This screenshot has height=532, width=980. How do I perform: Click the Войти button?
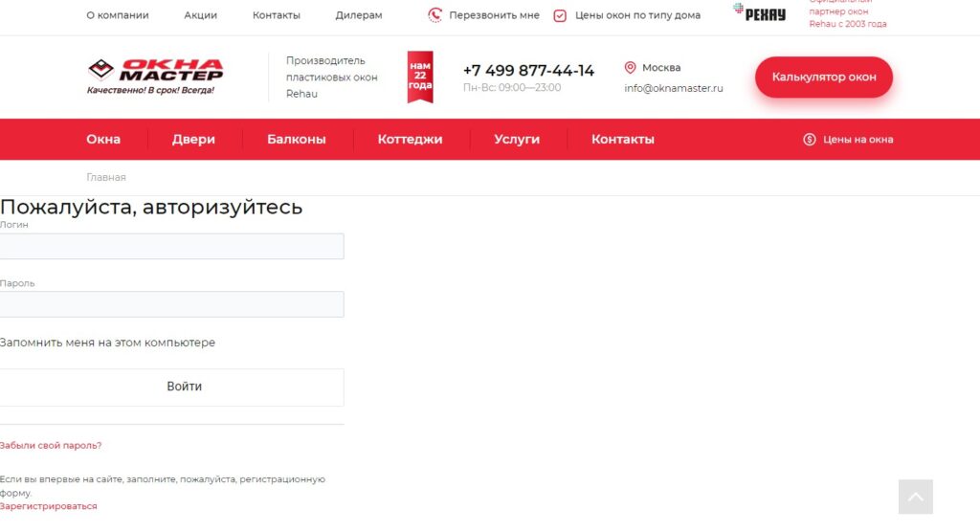[x=172, y=387]
